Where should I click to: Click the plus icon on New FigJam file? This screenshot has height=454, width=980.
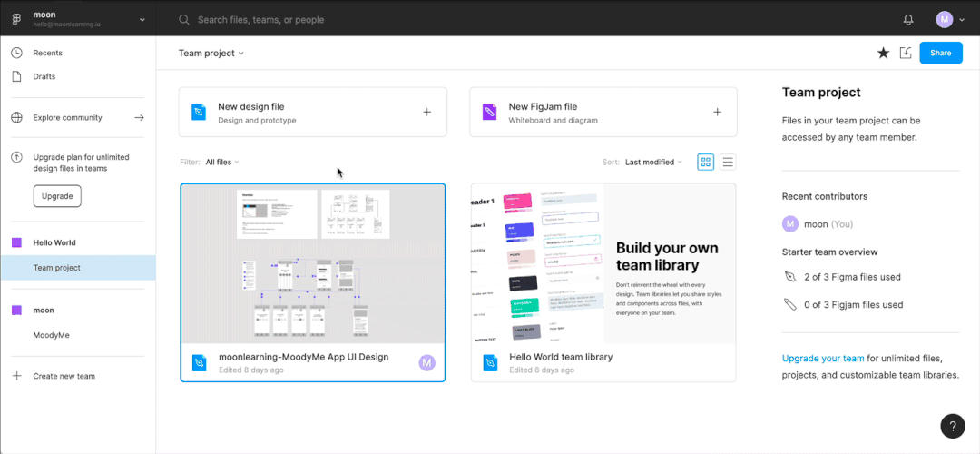[x=717, y=112]
